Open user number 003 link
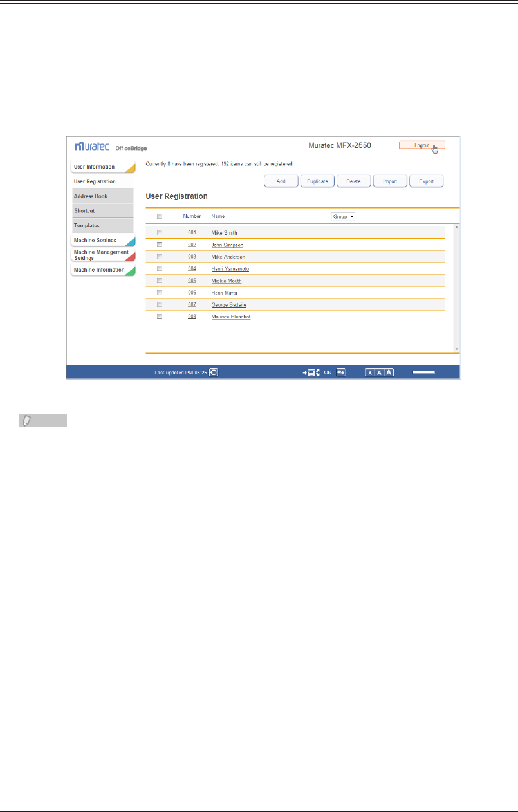This screenshot has height=812, width=518. tap(192, 256)
